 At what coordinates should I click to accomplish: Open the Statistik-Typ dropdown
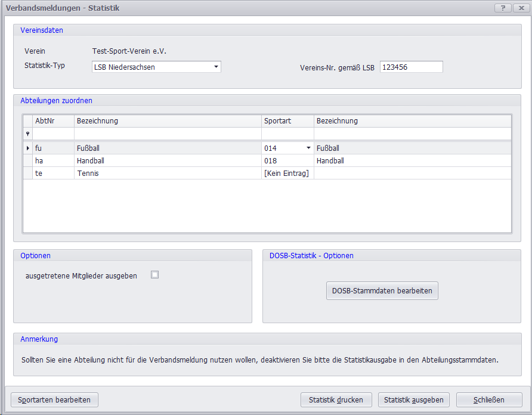[x=216, y=67]
